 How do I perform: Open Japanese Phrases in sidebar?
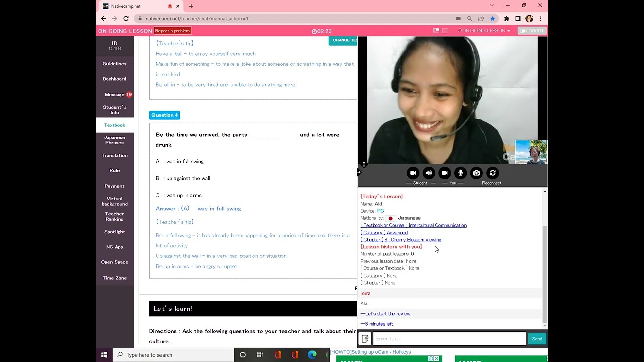(115, 140)
